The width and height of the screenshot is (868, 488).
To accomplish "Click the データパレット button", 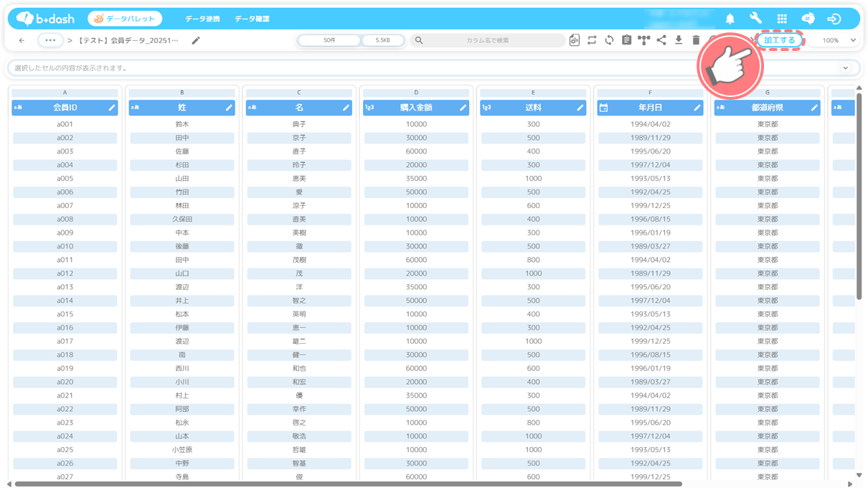I will pos(125,19).
